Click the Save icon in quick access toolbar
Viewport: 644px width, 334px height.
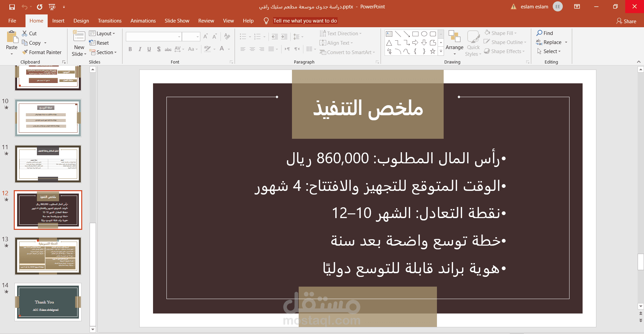point(12,7)
